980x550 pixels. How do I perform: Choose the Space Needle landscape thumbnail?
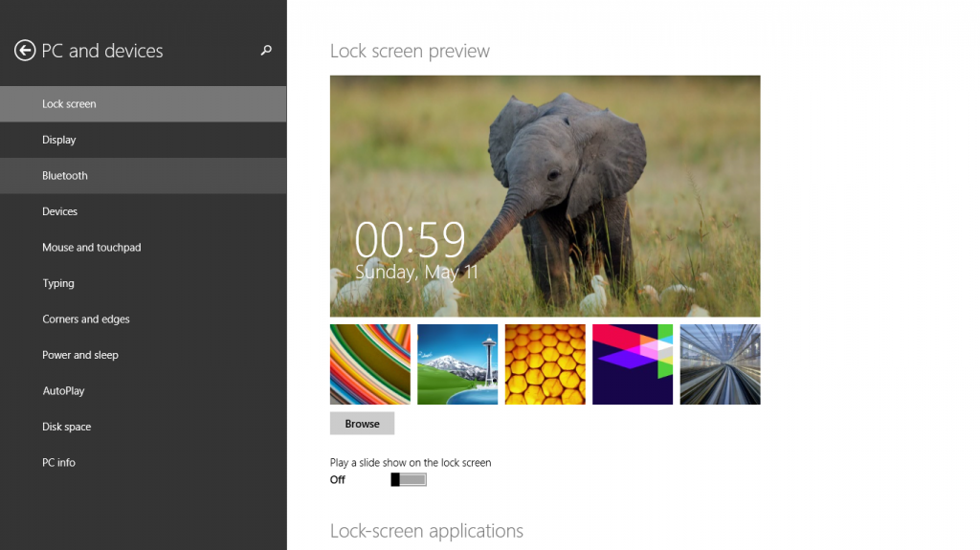[457, 364]
